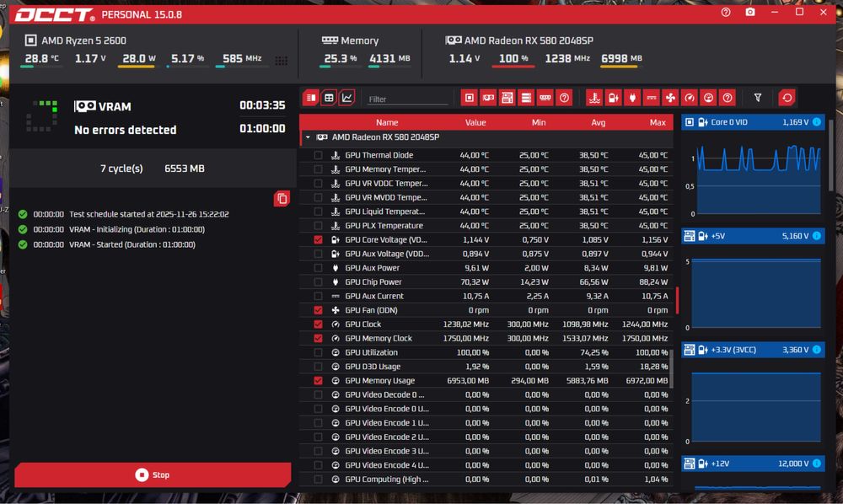The width and height of the screenshot is (843, 504).
Task: Check the GPU Aux Current checkbox
Action: pos(319,296)
